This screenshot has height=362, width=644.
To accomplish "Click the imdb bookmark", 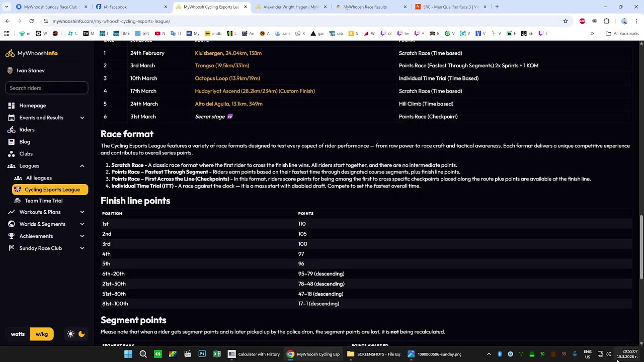I will pyautogui.click(x=213, y=34).
